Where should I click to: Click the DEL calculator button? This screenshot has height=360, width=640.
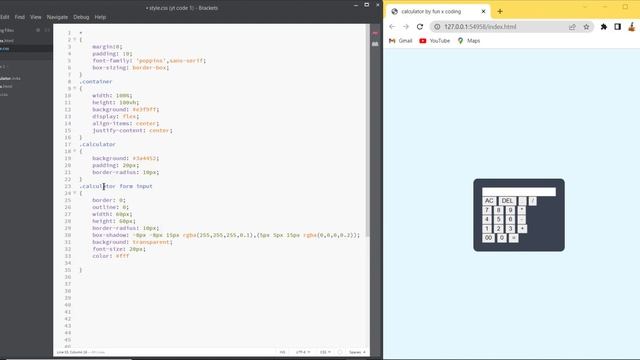click(507, 201)
